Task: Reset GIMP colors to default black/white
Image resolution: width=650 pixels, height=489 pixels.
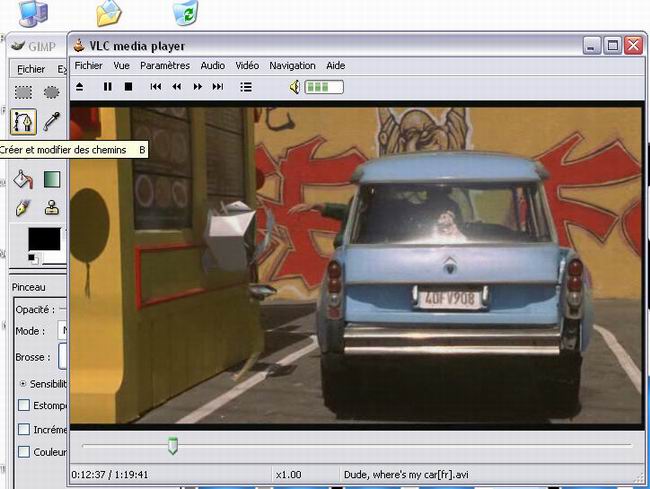Action: (x=32, y=259)
